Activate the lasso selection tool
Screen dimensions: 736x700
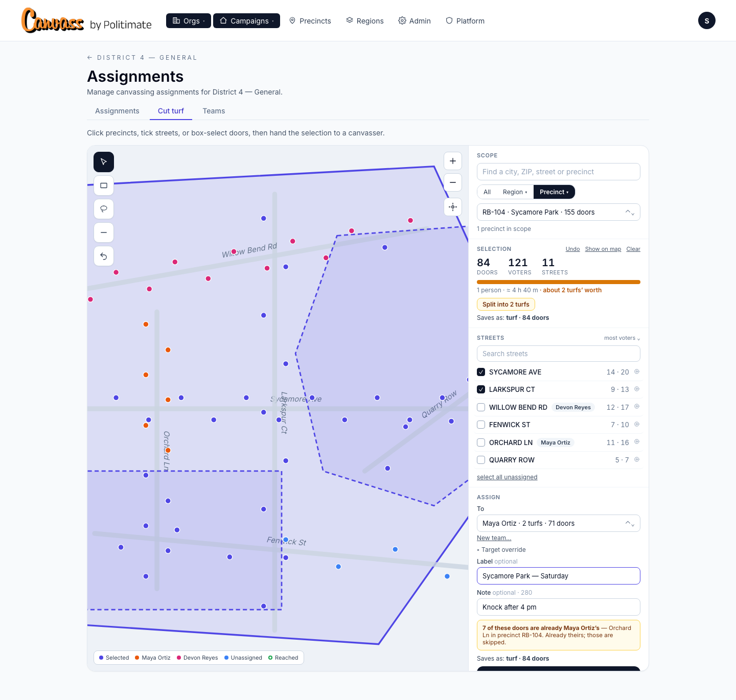point(104,209)
